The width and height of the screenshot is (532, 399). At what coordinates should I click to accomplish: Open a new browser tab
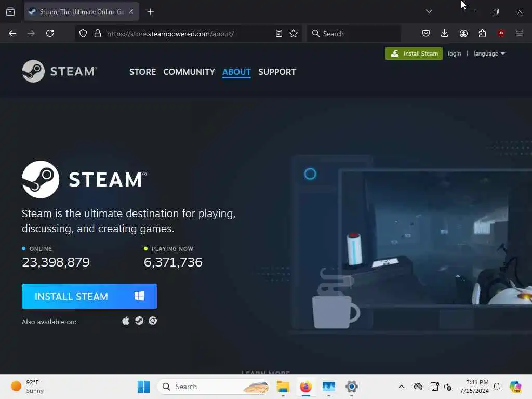click(150, 12)
